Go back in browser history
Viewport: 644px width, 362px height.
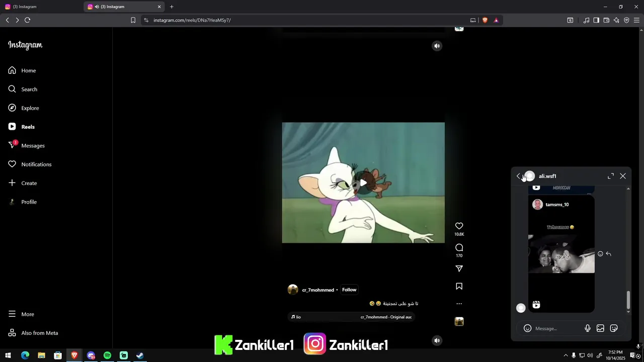[x=7, y=20]
